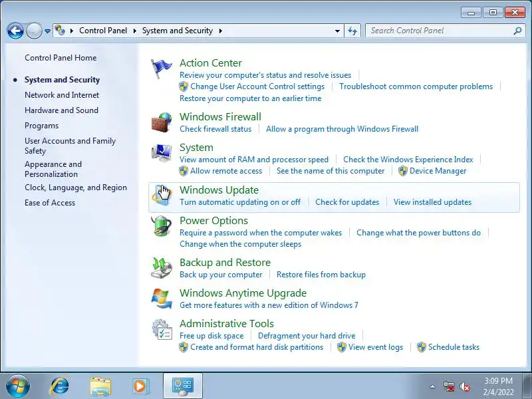Viewport: 532px width, 399px height.
Task: Launch Internet Explorer from taskbar
Action: pos(60,386)
